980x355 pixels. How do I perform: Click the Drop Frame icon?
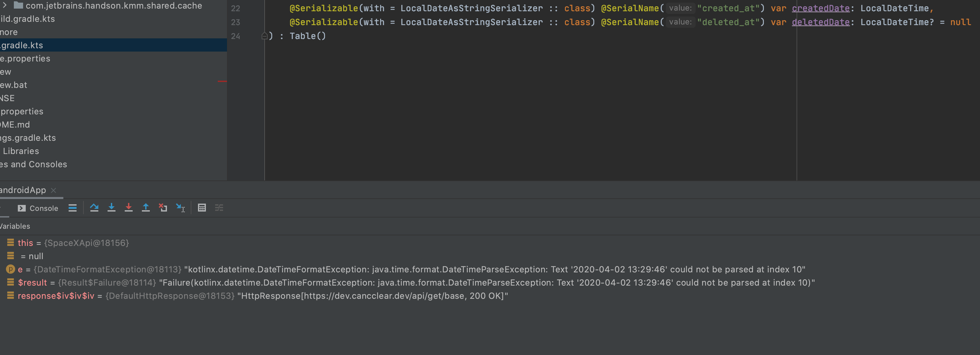pos(163,208)
